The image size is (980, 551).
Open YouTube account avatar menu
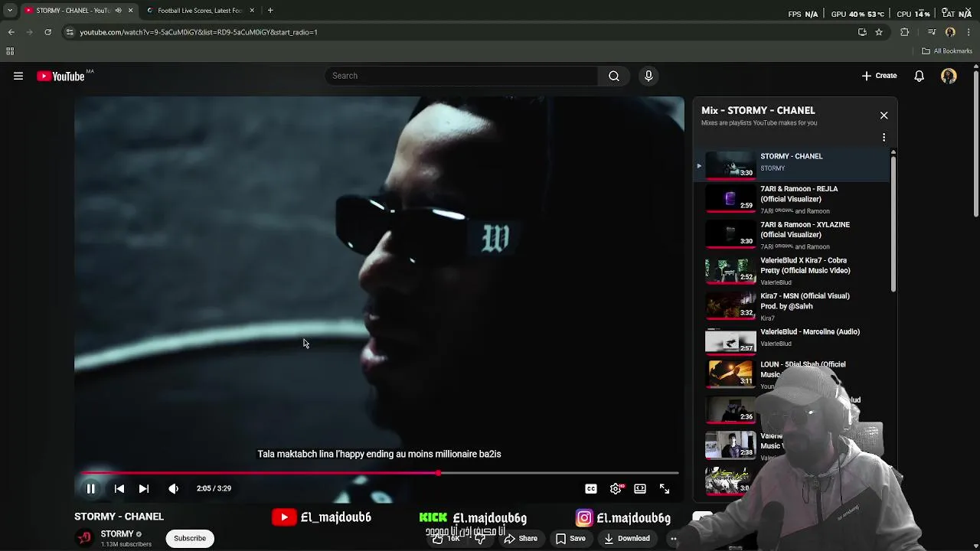click(x=949, y=76)
